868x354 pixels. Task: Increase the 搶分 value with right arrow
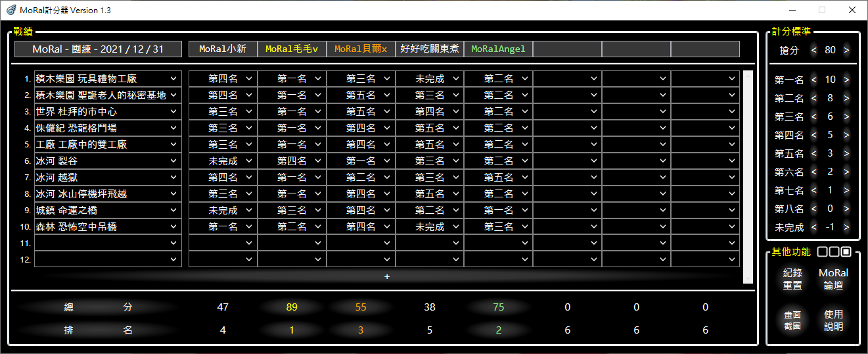(x=846, y=50)
